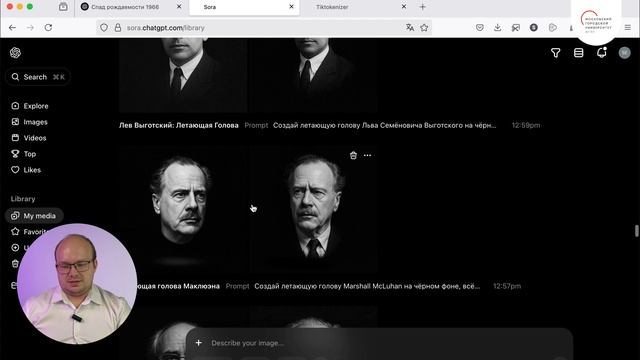Viewport: 640px width, 360px height.
Task: Click title Лев Выготский: Летающая Голова
Action: (x=179, y=125)
